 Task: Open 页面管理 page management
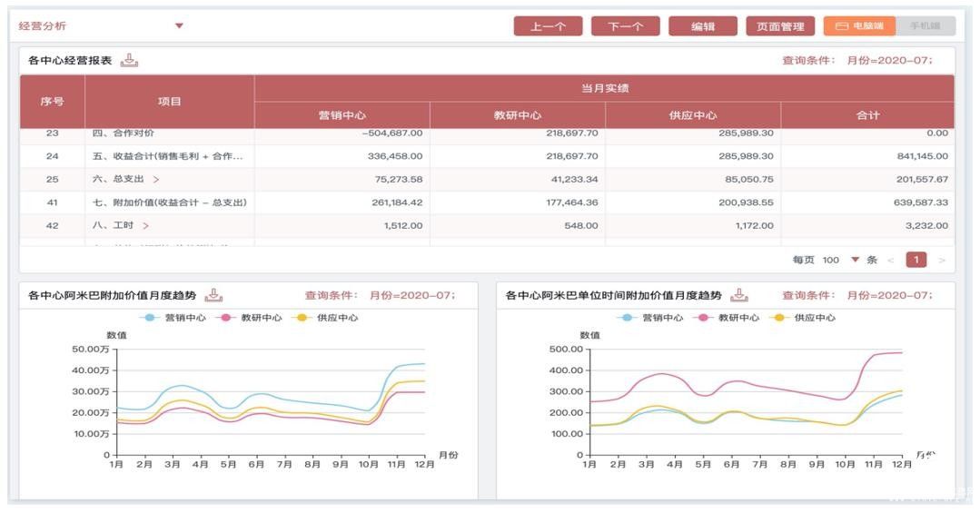(780, 26)
